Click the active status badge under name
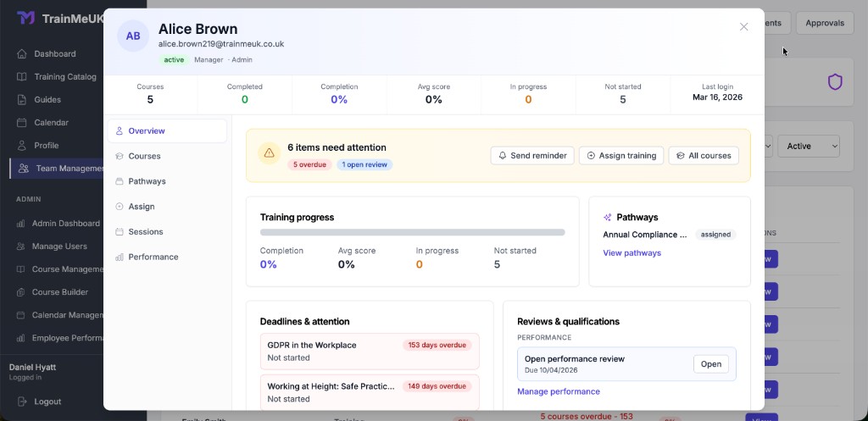Image resolution: width=868 pixels, height=421 pixels. (174, 60)
